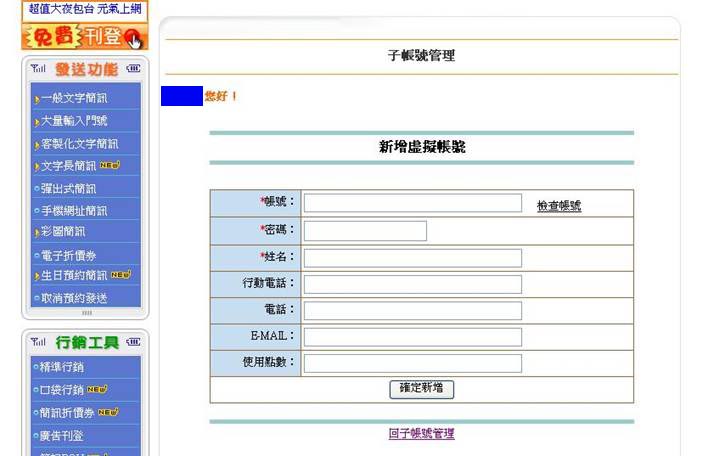Open 精準行銷 under 行銷工具
708x456 pixels.
pyautogui.click(x=62, y=367)
